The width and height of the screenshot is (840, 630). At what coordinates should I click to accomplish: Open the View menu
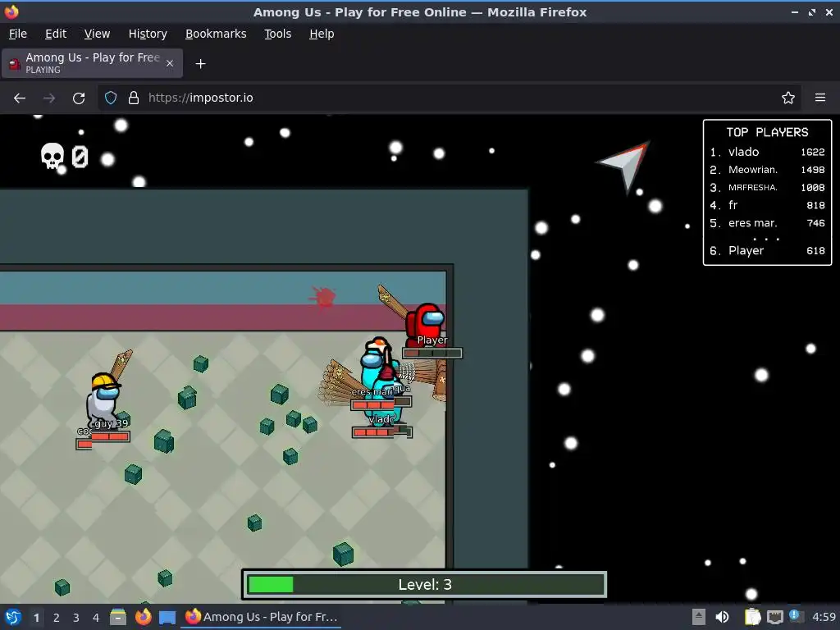point(97,34)
